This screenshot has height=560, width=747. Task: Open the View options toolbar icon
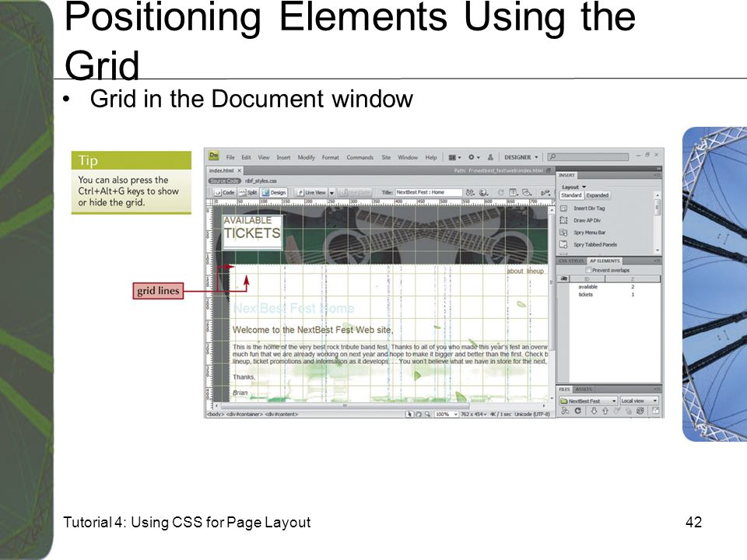pos(514,192)
